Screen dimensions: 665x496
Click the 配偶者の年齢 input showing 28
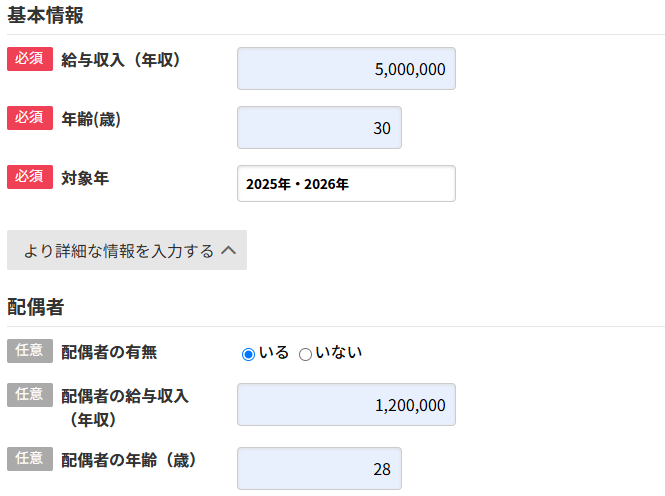coord(319,469)
